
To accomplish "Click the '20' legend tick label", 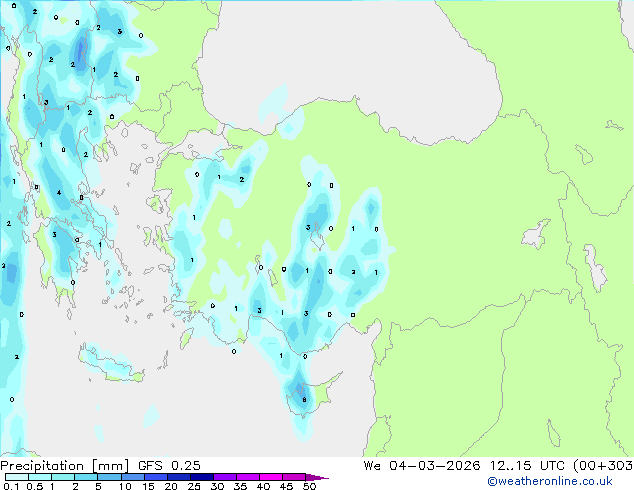I will 171,486.
